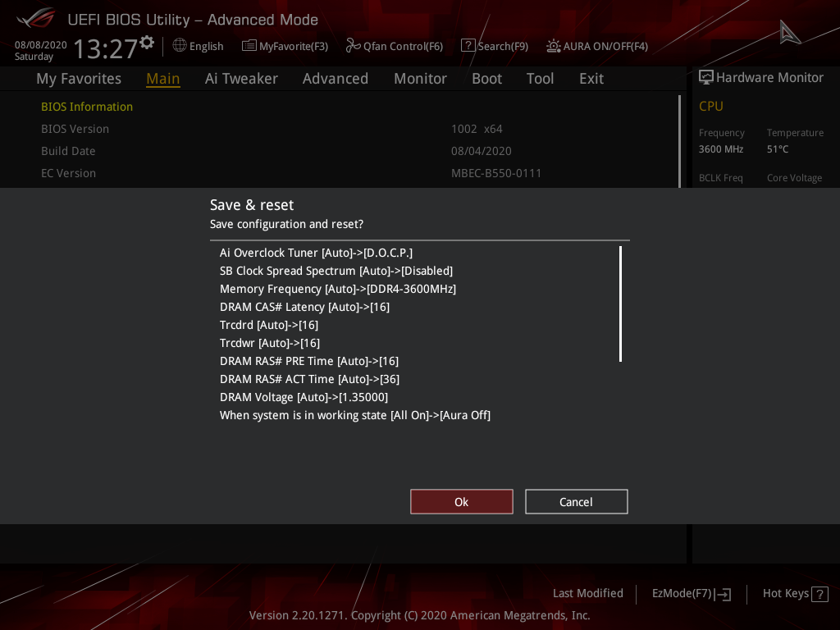Click the main panel scrollbar
This screenshot has height=630, width=840.
point(679,141)
